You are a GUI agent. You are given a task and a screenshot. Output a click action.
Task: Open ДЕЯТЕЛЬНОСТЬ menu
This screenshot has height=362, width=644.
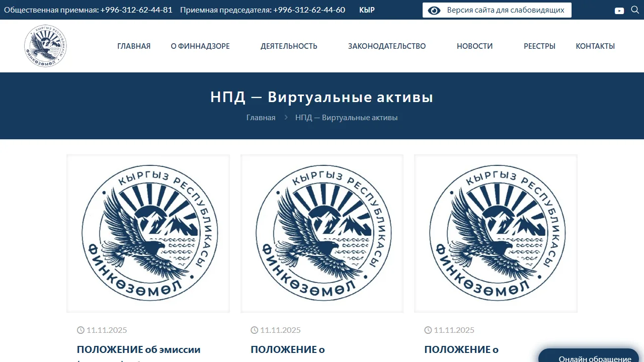click(289, 46)
